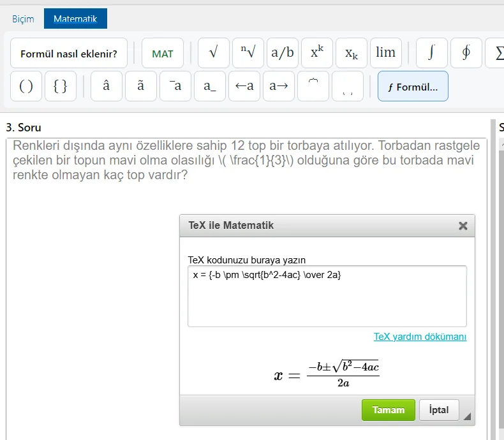504x440 pixels.
Task: Grab the dialog resize corner handle
Action: coord(467,416)
